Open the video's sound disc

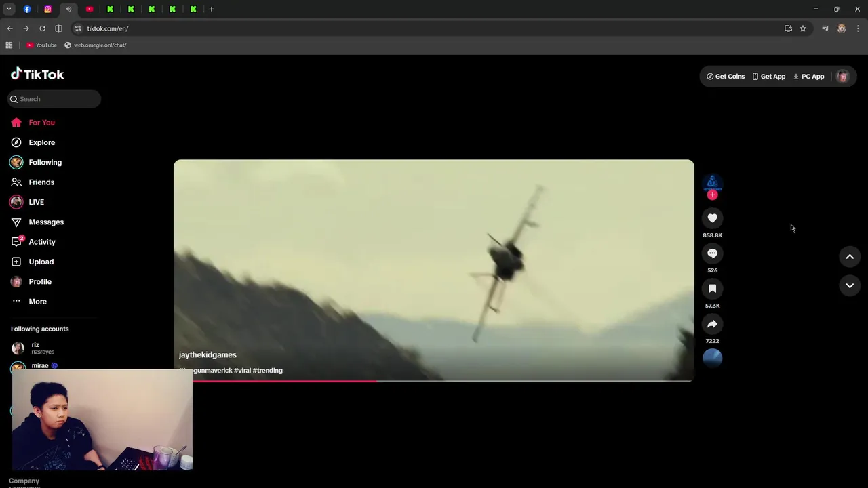click(712, 358)
